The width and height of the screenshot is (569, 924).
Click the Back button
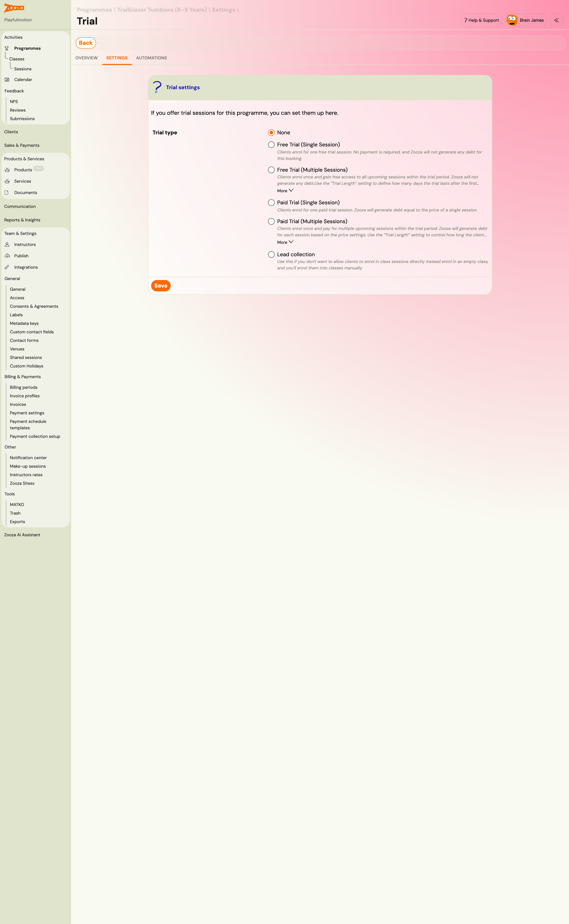pos(86,43)
